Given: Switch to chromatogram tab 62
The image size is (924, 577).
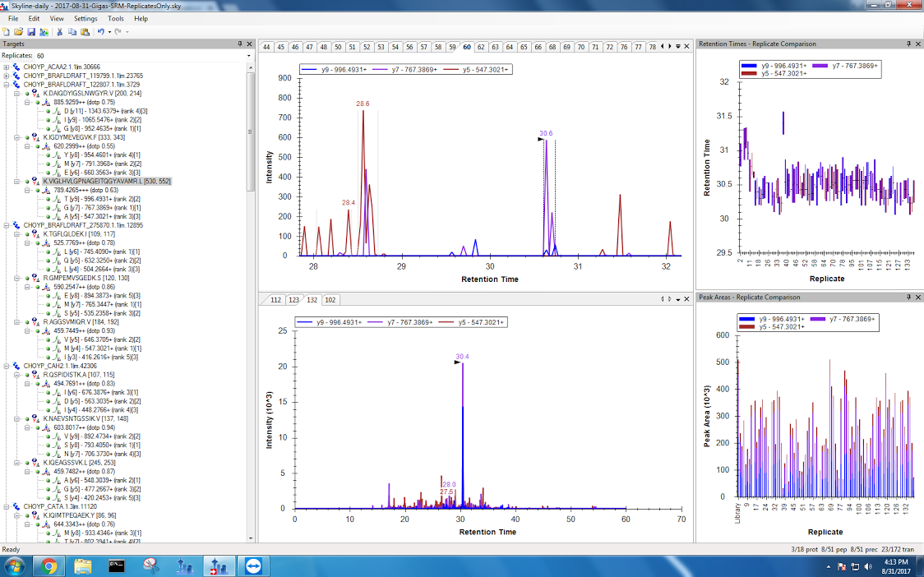Looking at the screenshot, I should tap(481, 47).
